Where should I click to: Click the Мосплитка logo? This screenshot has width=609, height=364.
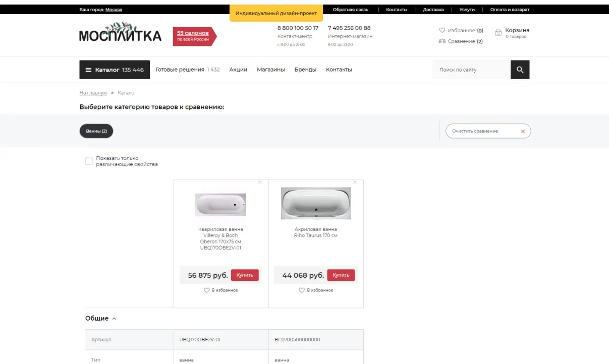tap(120, 33)
